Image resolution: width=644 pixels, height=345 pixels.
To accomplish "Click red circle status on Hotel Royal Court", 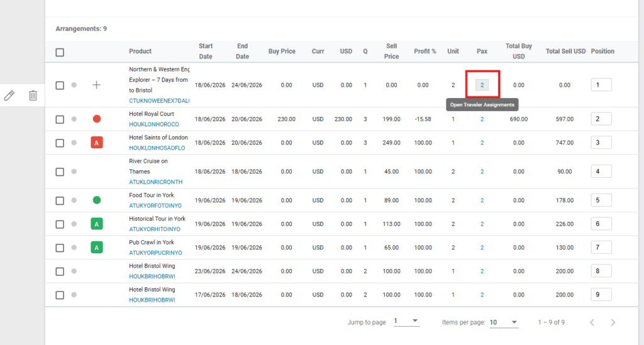I will [x=97, y=119].
